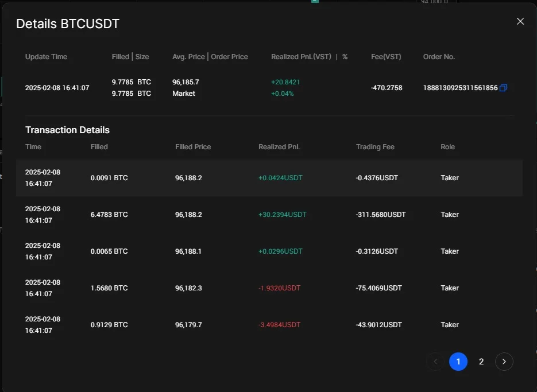The height and width of the screenshot is (392, 537).
Task: Click update time 2025-02-08 16:41:07 in summary
Action: (x=57, y=88)
